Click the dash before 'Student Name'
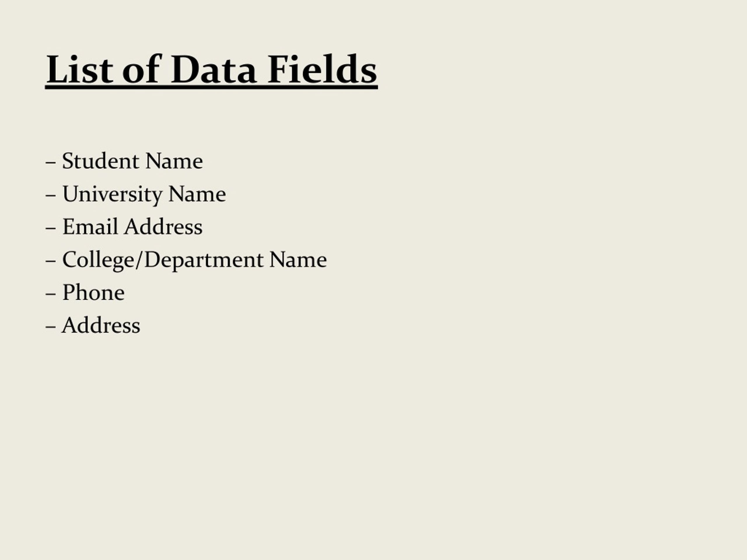 coord(51,163)
